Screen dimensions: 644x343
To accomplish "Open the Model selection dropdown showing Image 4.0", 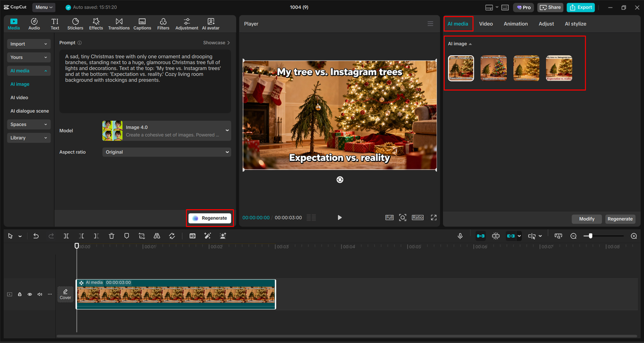I will (x=167, y=131).
